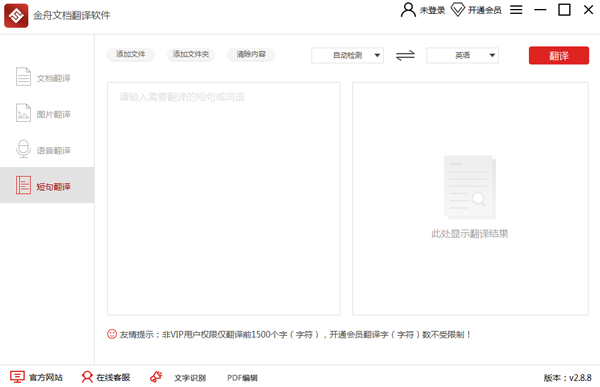The width and height of the screenshot is (600, 387).
Task: Open the PDF编辑 link
Action: (x=242, y=378)
